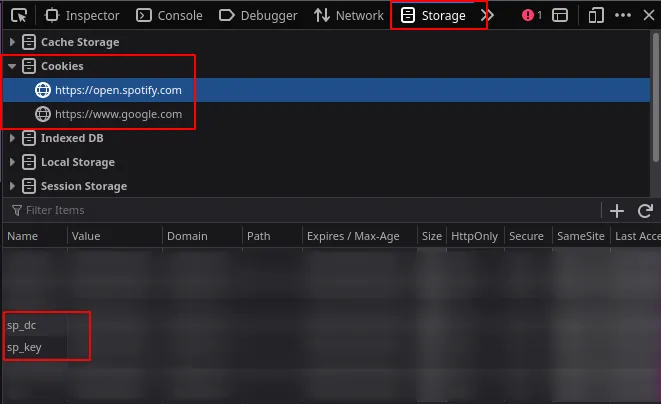Click the globe icon for open.spotify.com
This screenshot has width=661, height=404.
point(43,90)
